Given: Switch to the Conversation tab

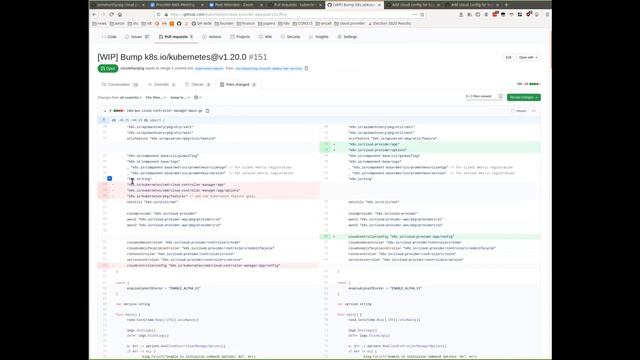Looking at the screenshot, I should click(120, 84).
